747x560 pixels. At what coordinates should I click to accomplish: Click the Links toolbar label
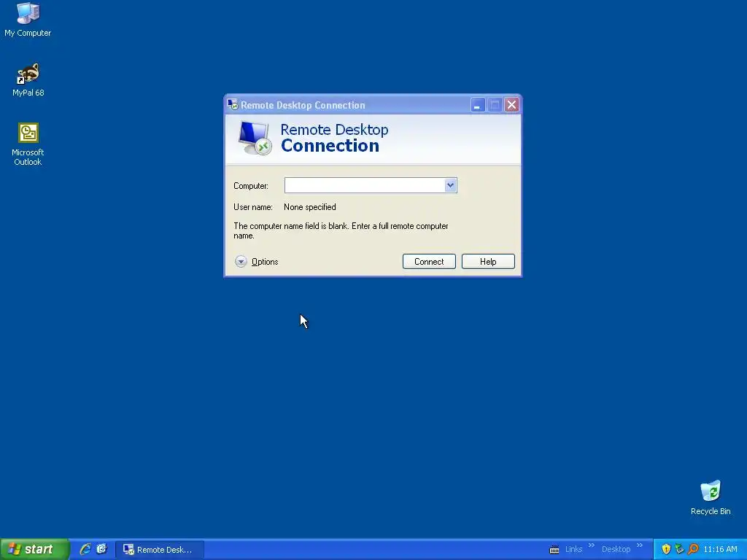click(x=573, y=549)
